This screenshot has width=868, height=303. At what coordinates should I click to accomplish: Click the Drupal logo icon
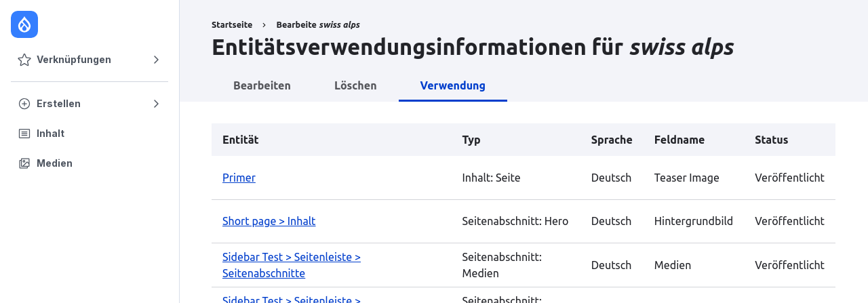(x=24, y=24)
